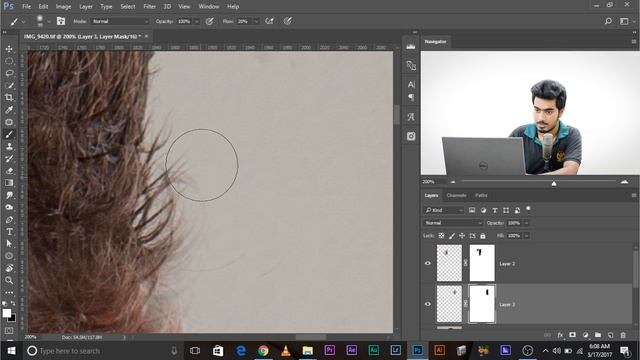The image size is (640, 360).
Task: Add a layer mask
Action: pyautogui.click(x=573, y=335)
